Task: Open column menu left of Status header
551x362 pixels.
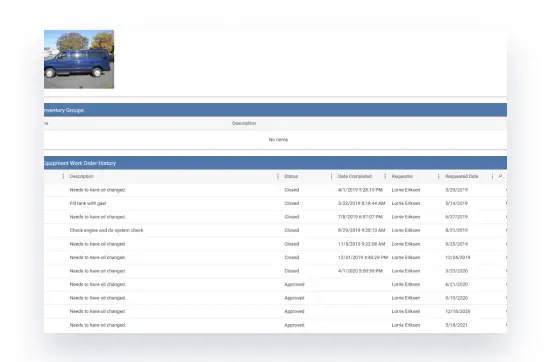Action: pos(278,176)
